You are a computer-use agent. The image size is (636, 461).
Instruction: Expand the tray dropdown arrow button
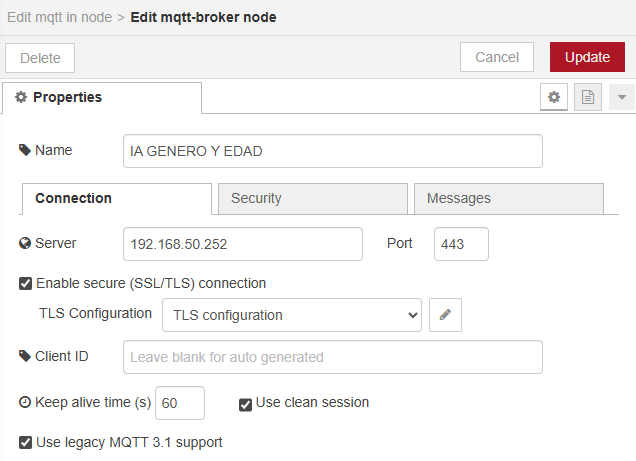(x=621, y=97)
